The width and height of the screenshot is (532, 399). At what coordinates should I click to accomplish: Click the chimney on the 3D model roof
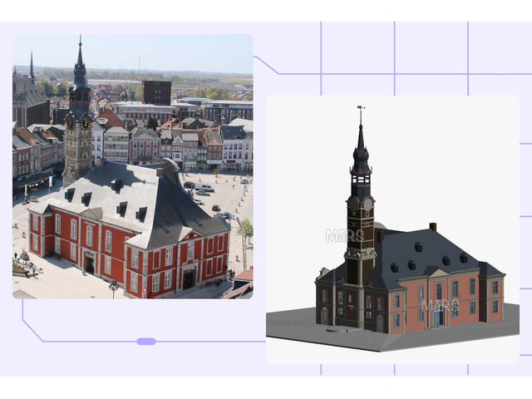pos(432,227)
